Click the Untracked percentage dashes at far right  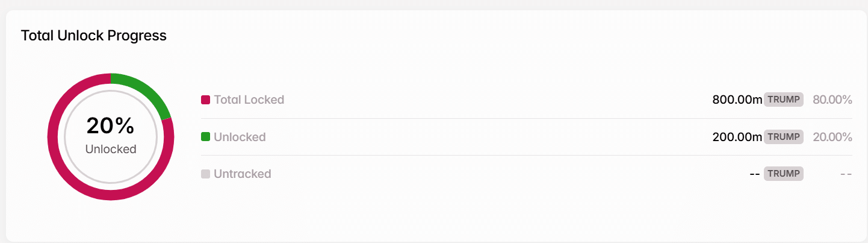pyautogui.click(x=846, y=174)
